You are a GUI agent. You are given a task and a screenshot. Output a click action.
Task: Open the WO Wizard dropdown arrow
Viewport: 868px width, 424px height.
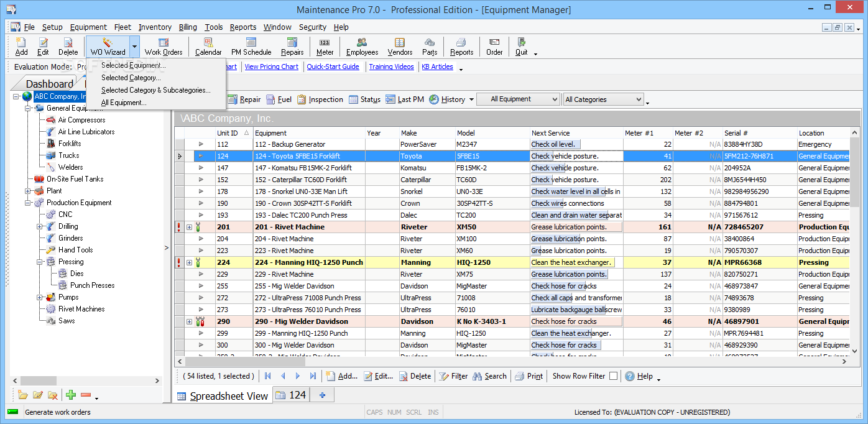[x=134, y=47]
